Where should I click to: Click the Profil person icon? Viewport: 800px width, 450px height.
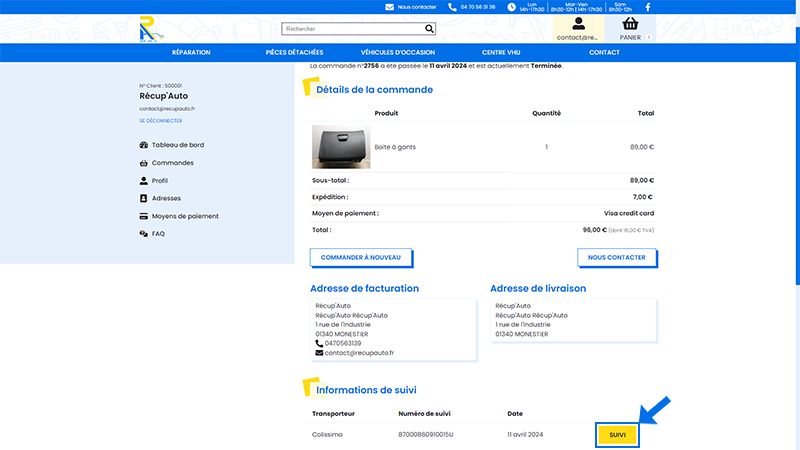[143, 181]
